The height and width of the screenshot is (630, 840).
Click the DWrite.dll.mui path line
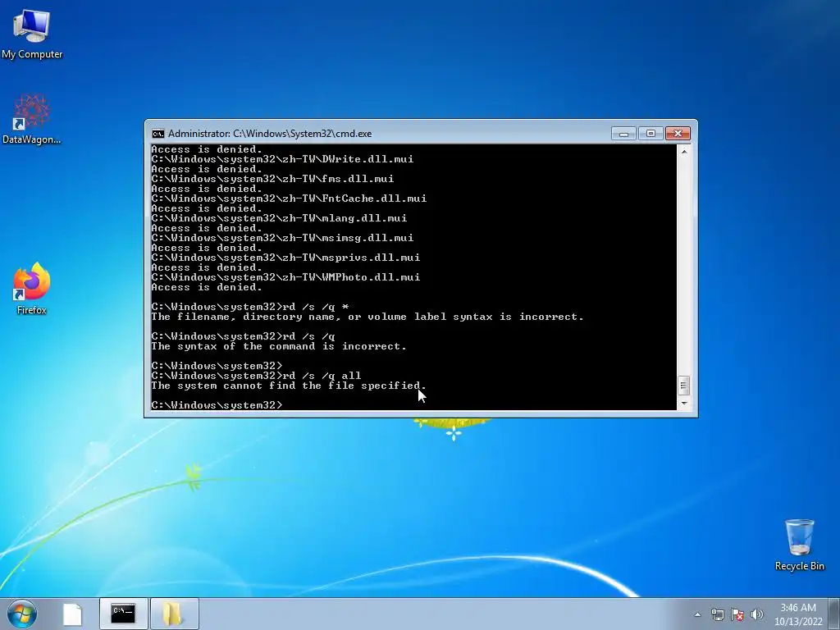pyautogui.click(x=282, y=159)
